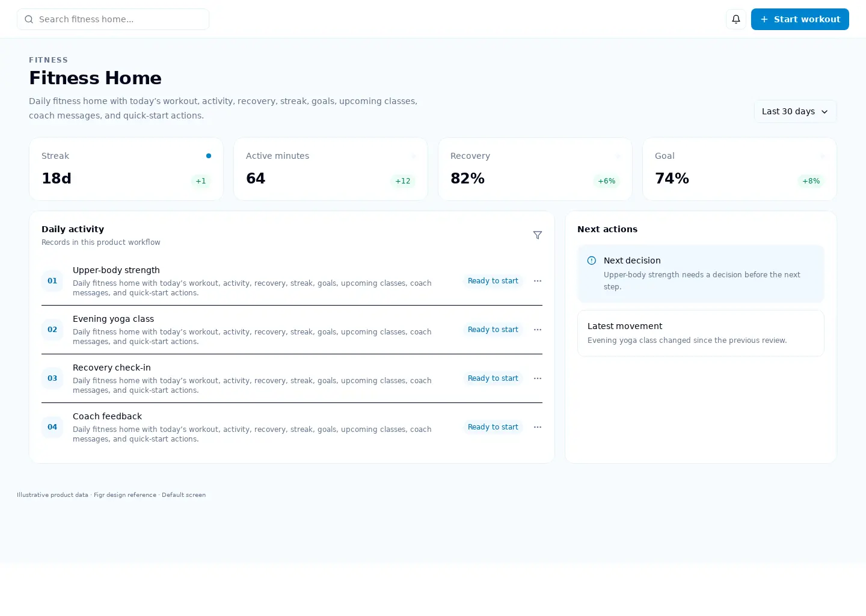The height and width of the screenshot is (616, 866).
Task: Click the Daily activity filter icon
Action: (538, 235)
